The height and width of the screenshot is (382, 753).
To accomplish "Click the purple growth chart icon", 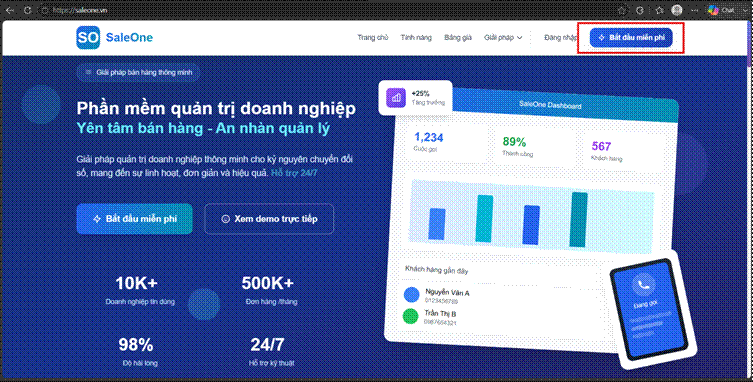I will click(x=396, y=98).
